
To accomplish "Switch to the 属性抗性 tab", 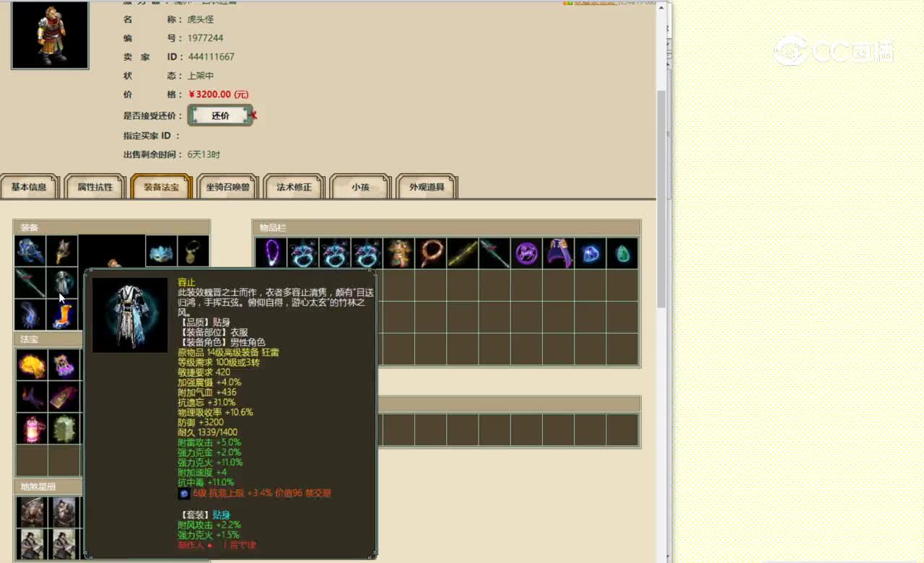I will click(x=95, y=186).
